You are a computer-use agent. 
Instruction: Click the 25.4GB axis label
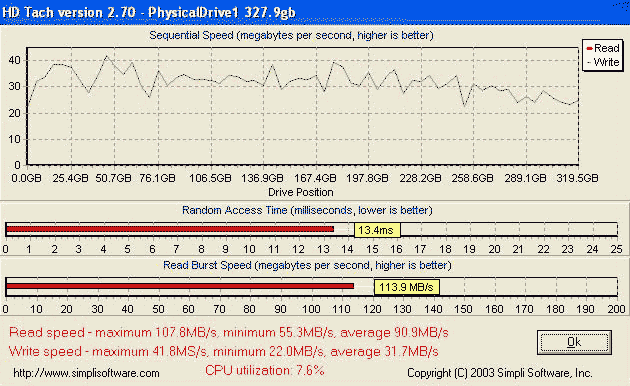(x=70, y=178)
